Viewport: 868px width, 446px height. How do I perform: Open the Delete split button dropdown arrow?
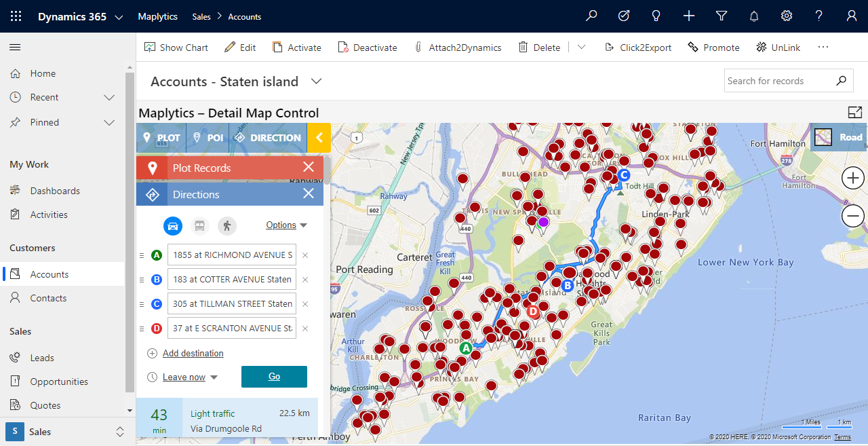(x=581, y=48)
